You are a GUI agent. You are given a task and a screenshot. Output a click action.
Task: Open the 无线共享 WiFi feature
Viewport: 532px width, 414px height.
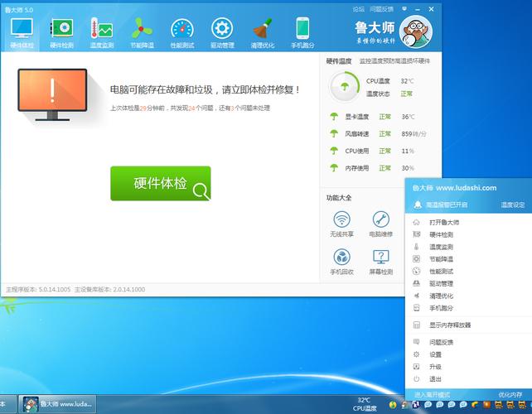341,224
